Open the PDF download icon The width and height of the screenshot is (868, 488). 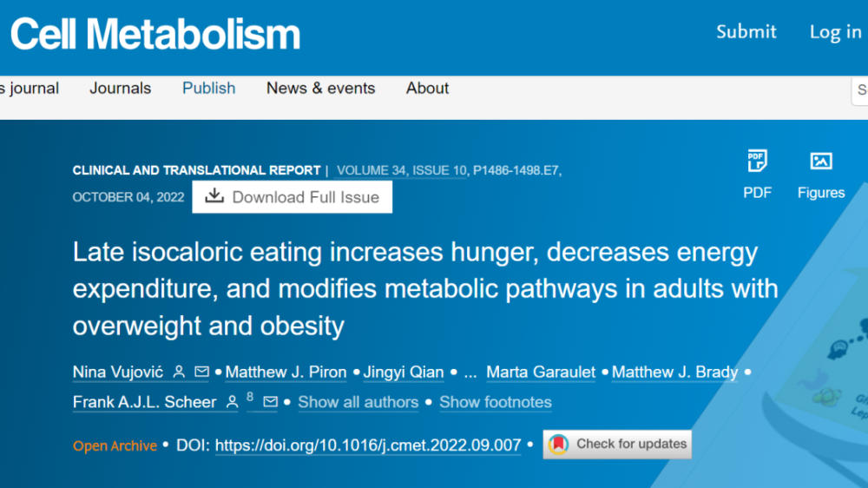pos(757,162)
